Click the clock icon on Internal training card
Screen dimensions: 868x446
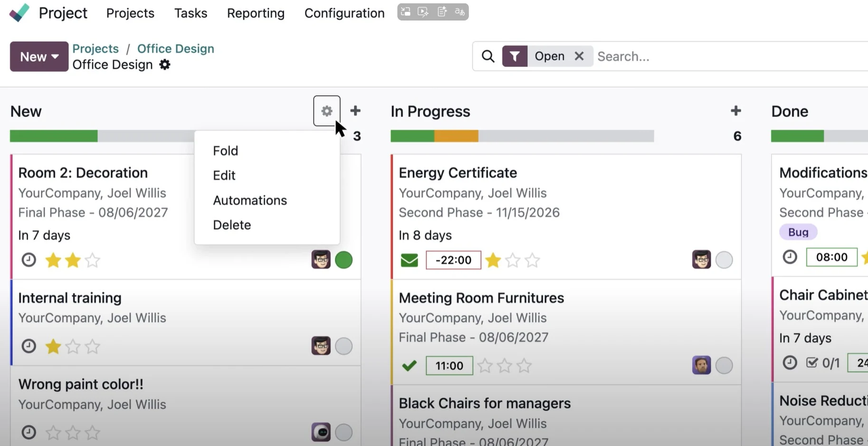(28, 346)
